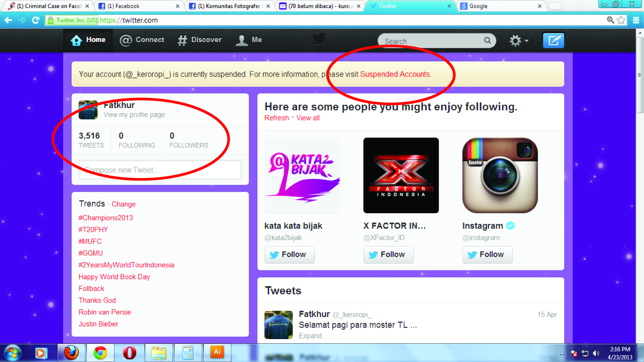Click the Twitter search field
The height and width of the screenshot is (362, 644).
(436, 41)
